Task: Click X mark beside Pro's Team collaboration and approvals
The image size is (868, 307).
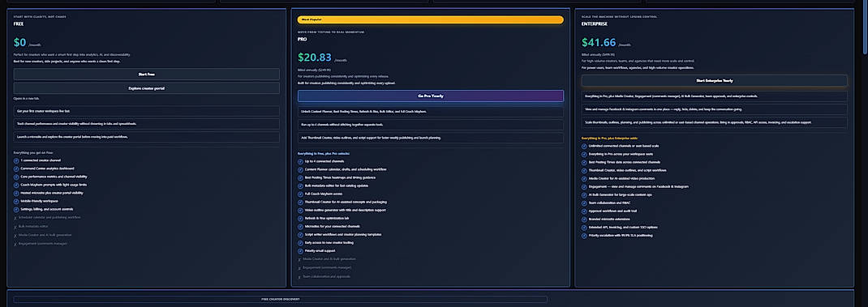Action: 299,276
